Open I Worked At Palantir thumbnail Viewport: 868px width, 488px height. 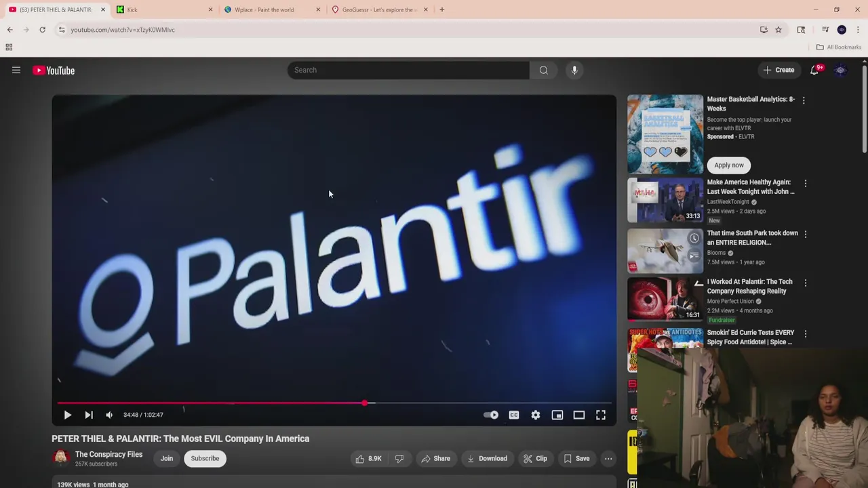pyautogui.click(x=665, y=299)
